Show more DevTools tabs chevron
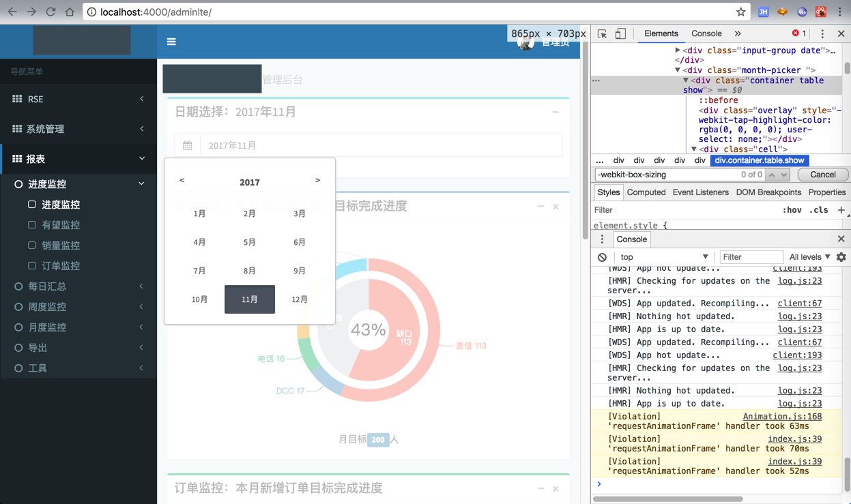Screen dimensions: 851x504 [738, 33]
